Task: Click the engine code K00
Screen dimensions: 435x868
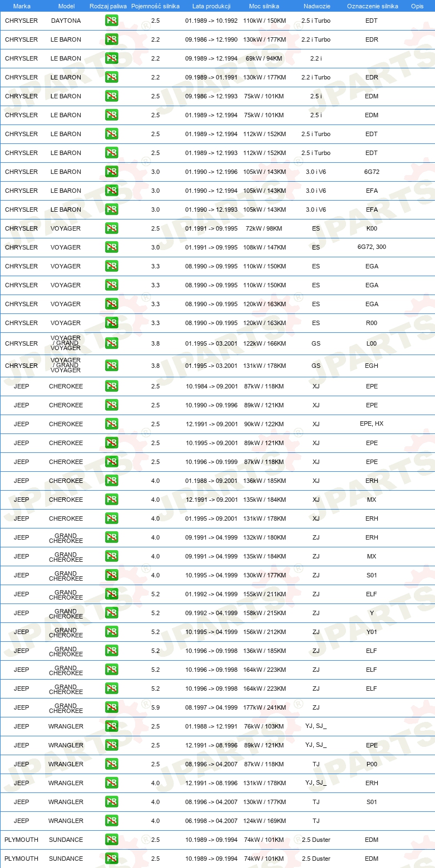Action: coord(372,229)
